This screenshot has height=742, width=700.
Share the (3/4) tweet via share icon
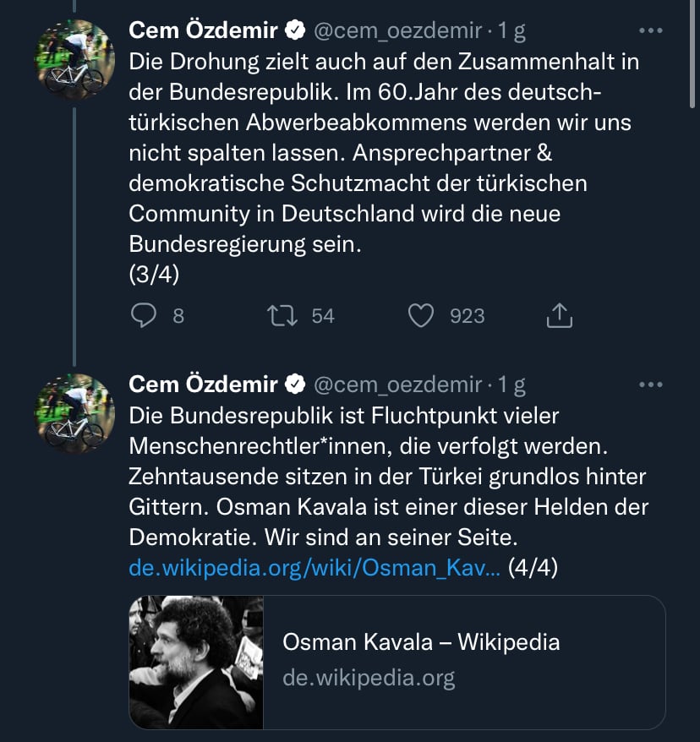(x=560, y=315)
